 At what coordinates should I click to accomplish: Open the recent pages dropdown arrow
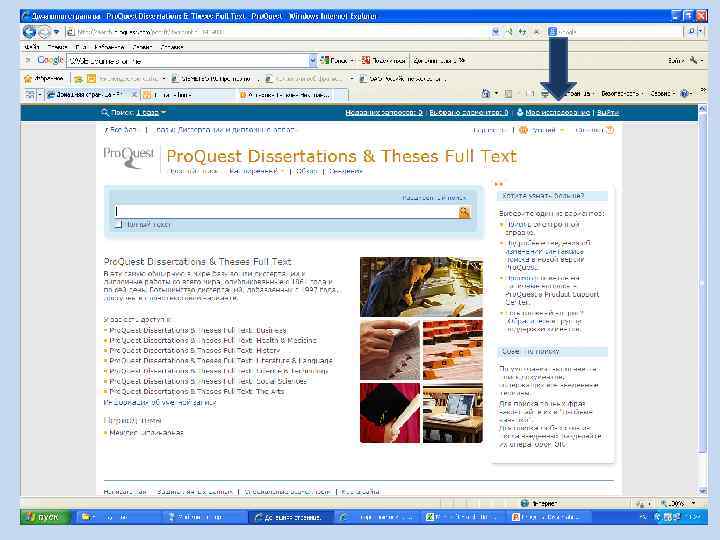pos(56,32)
